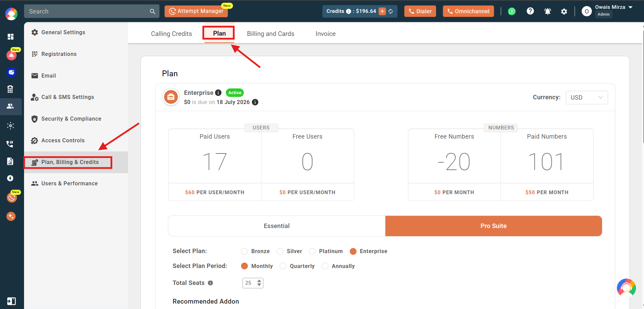Click the Credits info icon in header
644x309 pixels.
(348, 12)
